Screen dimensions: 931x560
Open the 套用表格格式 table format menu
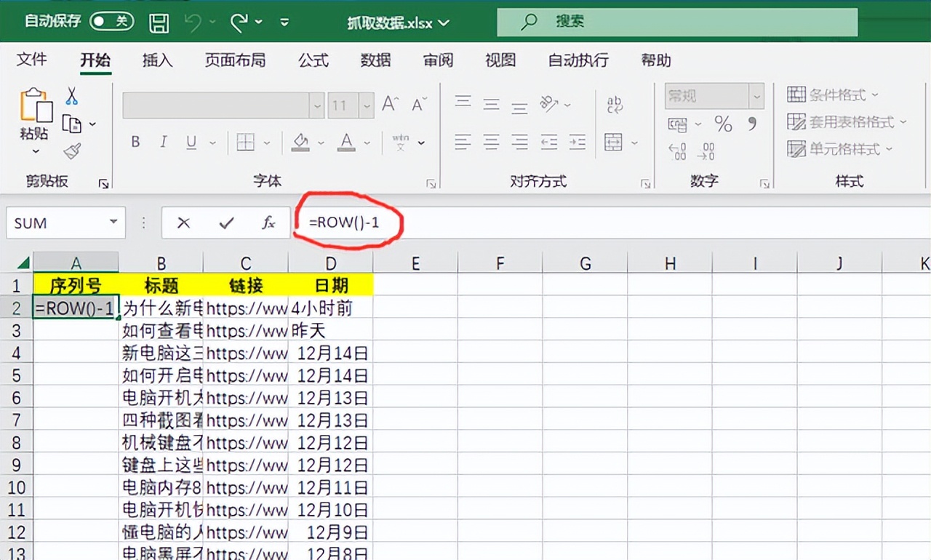(847, 122)
